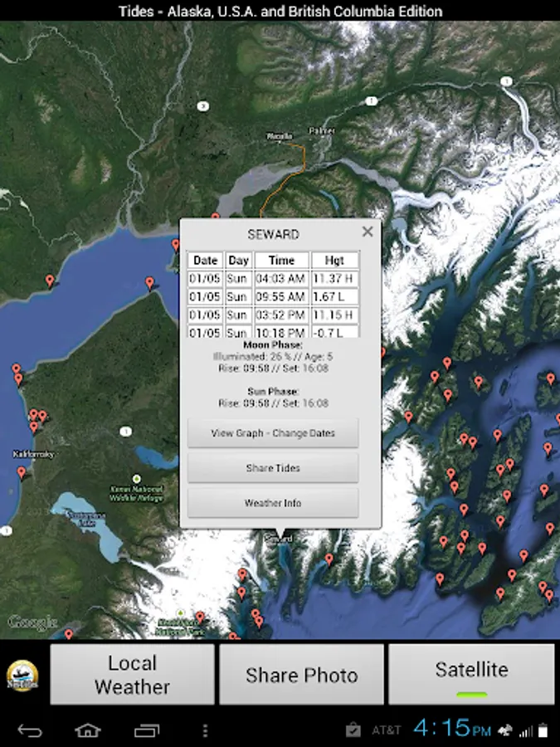Tap the Share Photo button
Viewport: 560px width, 747px height.
[301, 675]
